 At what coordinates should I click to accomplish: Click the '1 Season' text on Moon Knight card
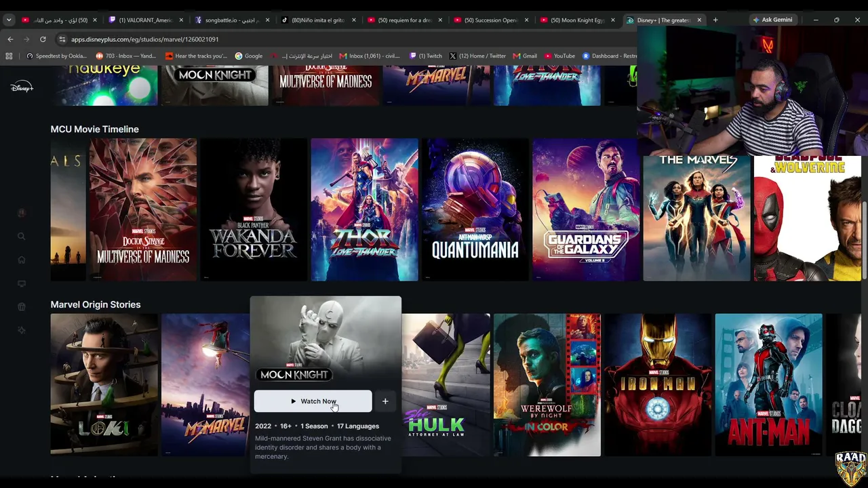(314, 426)
